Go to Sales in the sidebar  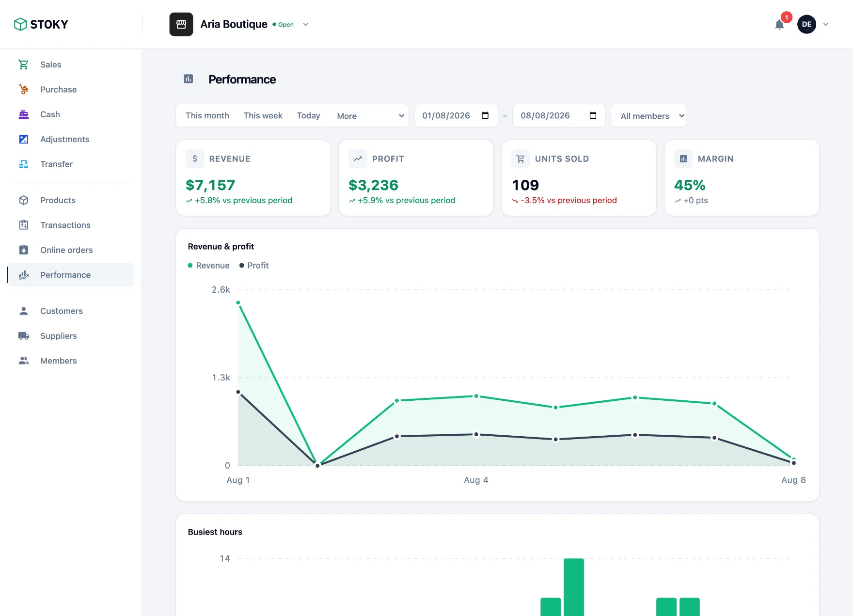[x=71, y=64]
